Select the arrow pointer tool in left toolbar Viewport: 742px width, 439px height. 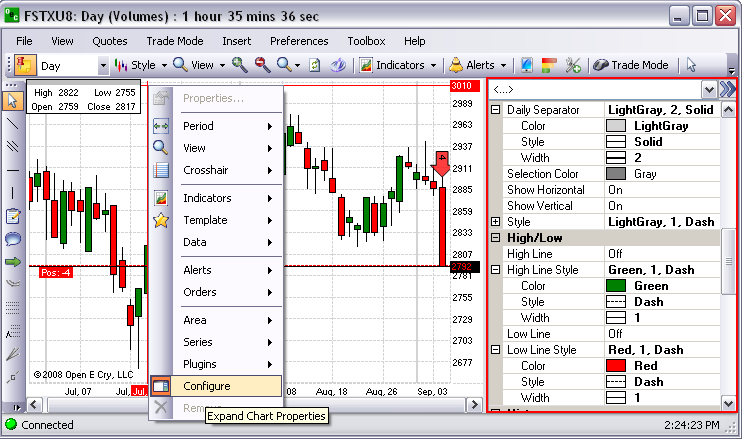(13, 100)
